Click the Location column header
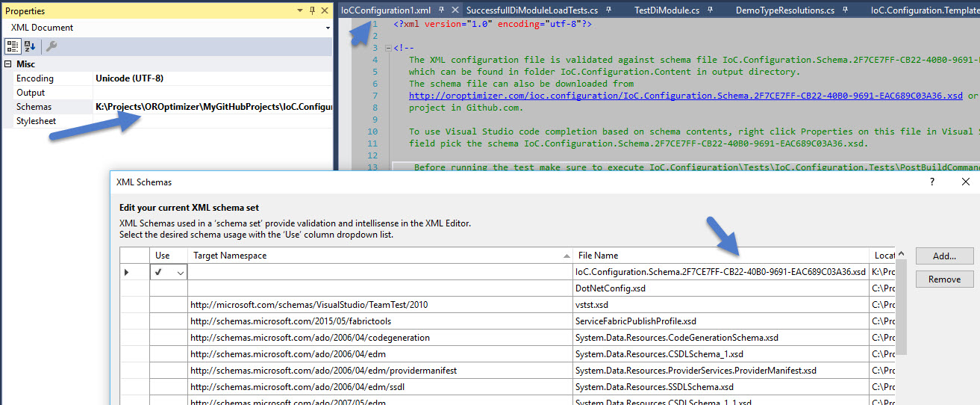Screen dimensions: 980x405 point(883,256)
